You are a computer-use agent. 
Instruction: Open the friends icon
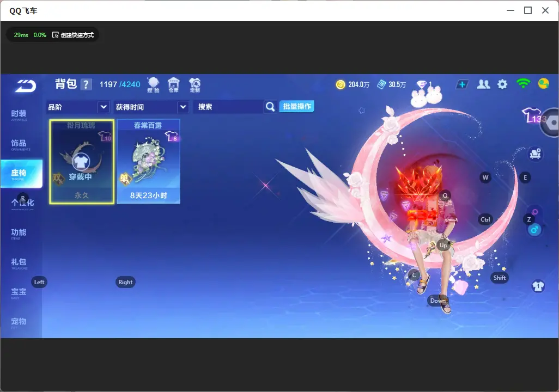point(483,84)
